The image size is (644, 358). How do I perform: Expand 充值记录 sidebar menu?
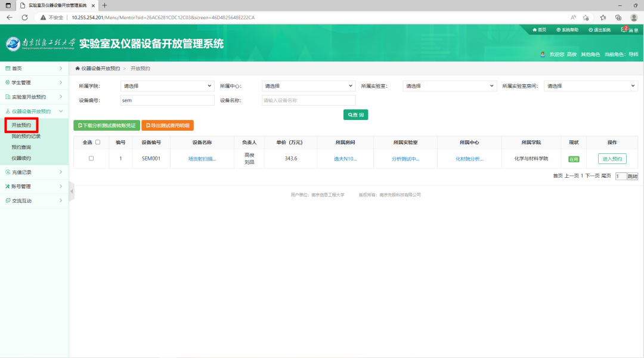[34, 172]
